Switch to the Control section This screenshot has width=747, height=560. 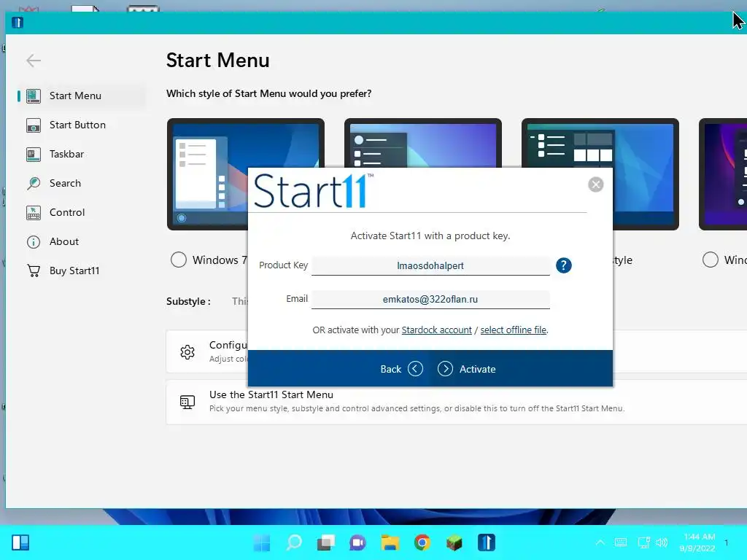(x=81, y=212)
